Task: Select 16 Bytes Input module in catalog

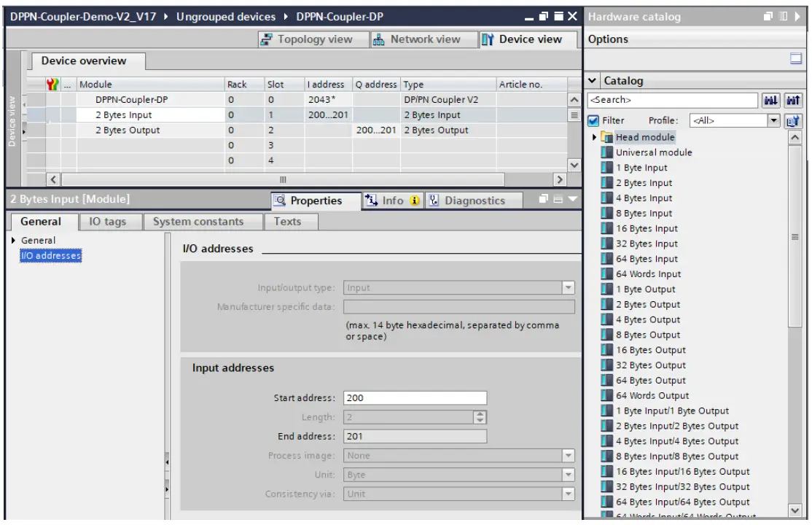Action: (x=647, y=228)
